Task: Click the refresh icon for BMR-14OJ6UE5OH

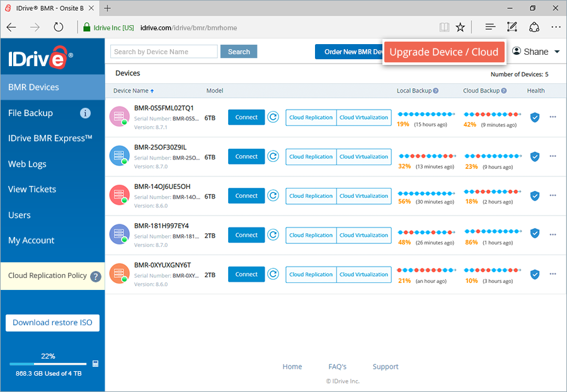Action: [x=273, y=195]
